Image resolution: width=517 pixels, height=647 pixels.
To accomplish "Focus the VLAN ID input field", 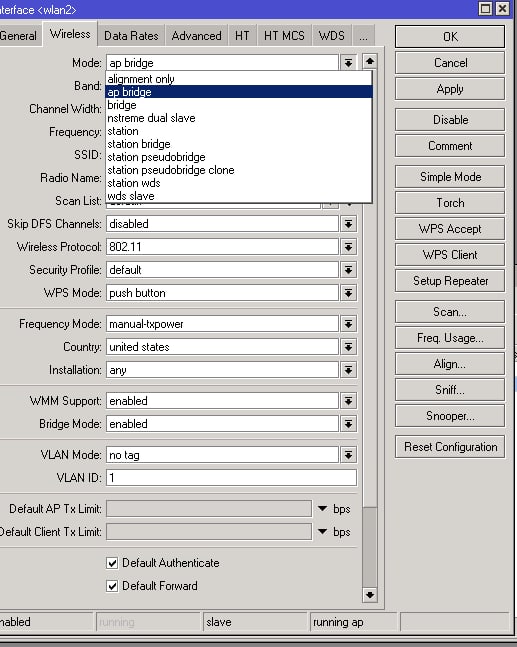I will click(231, 477).
